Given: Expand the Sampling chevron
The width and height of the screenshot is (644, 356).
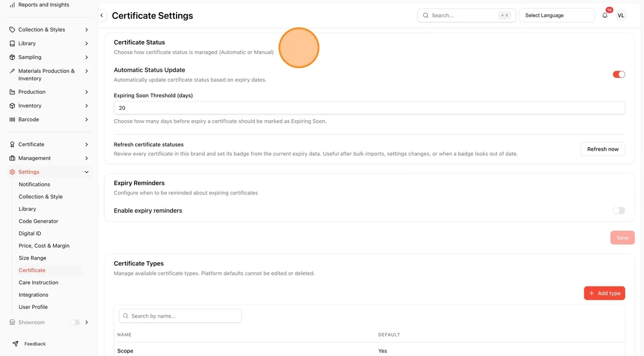Looking at the screenshot, I should pos(87,58).
